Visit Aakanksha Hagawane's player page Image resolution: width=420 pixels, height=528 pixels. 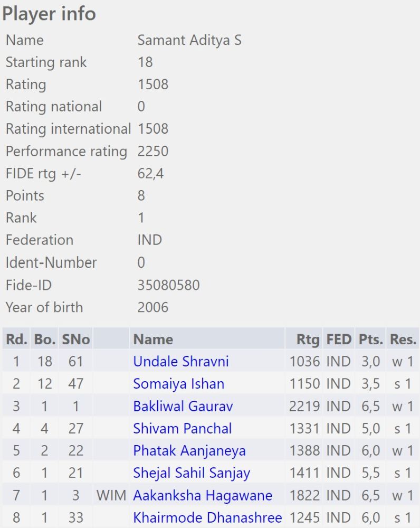pos(203,495)
